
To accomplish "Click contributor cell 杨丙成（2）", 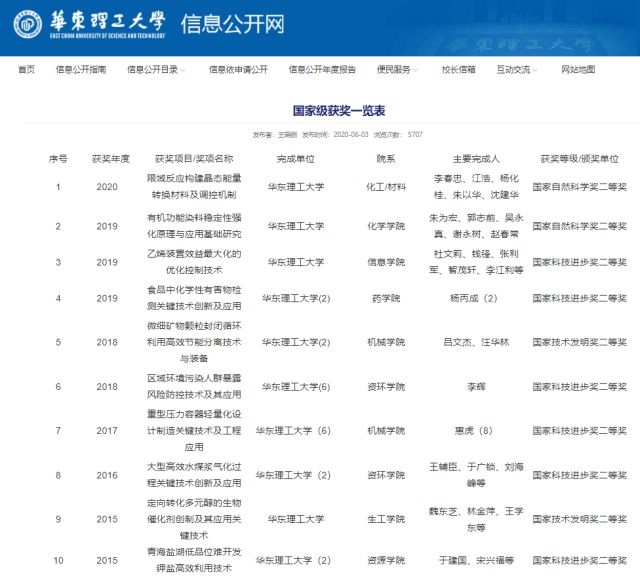I will [x=473, y=298].
